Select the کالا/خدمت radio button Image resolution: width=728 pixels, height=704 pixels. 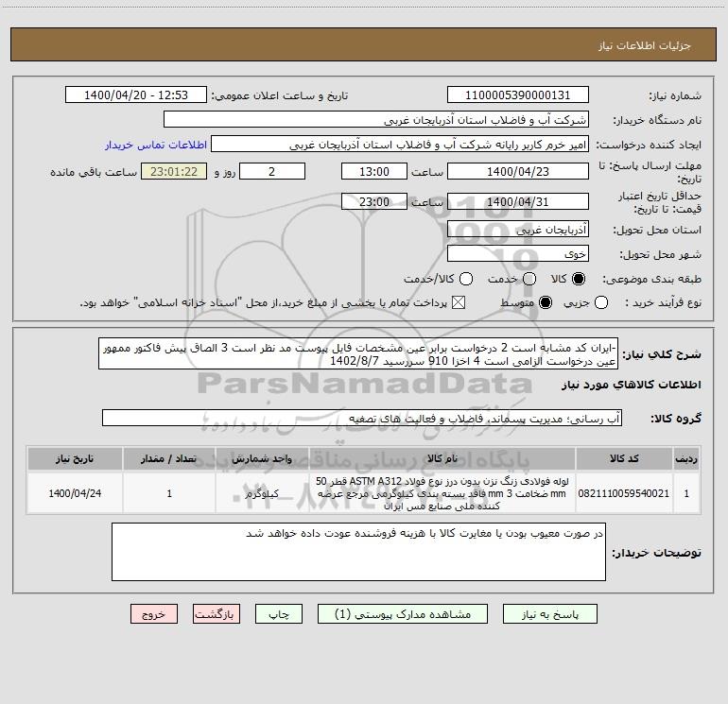click(466, 279)
